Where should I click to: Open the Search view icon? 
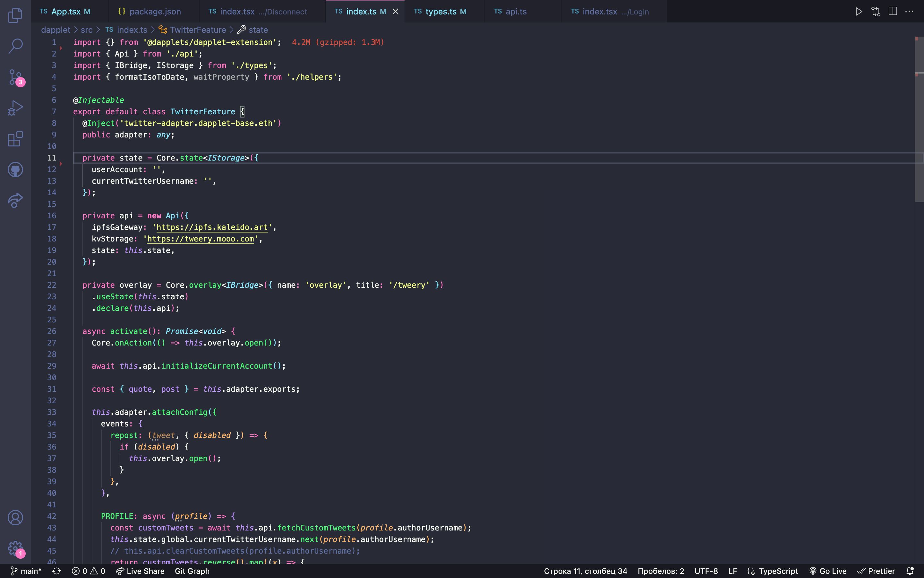[15, 46]
